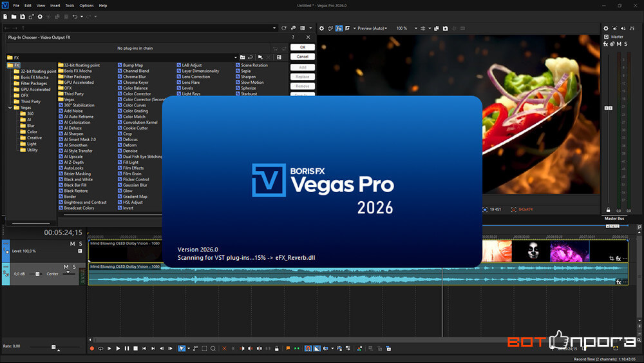Open the overlays dropdown arrow beside the grid icon
The height and width of the screenshot is (363, 644).
pyautogui.click(x=430, y=28)
